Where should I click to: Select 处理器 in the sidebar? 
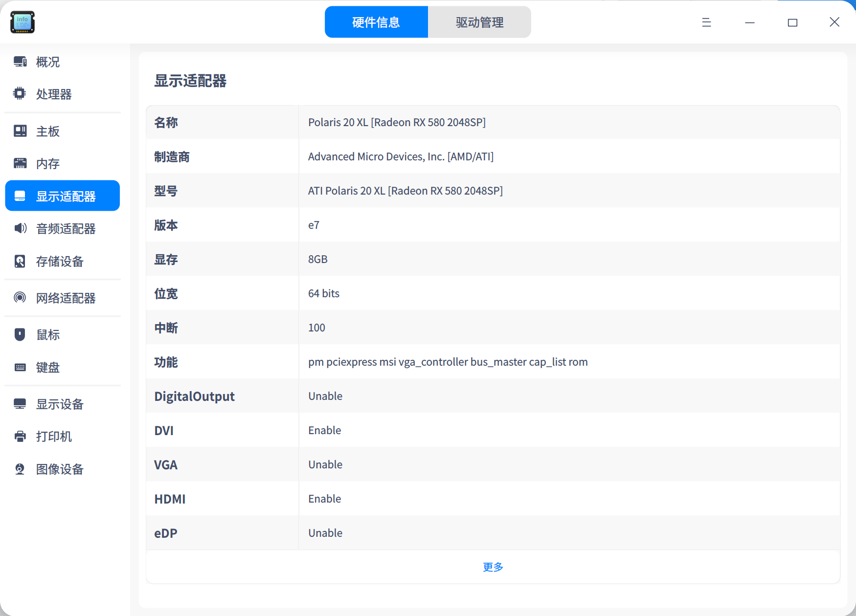click(x=63, y=94)
